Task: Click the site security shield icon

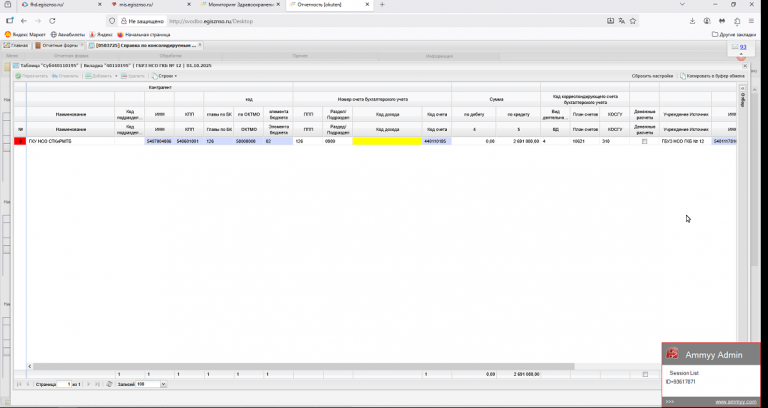Action: (x=112, y=21)
